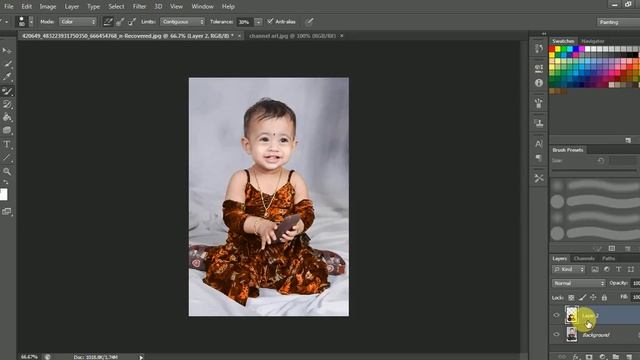Viewport: 640px width, 360px height.
Task: Close the Recovered.jpg document tab
Action: tap(240, 36)
